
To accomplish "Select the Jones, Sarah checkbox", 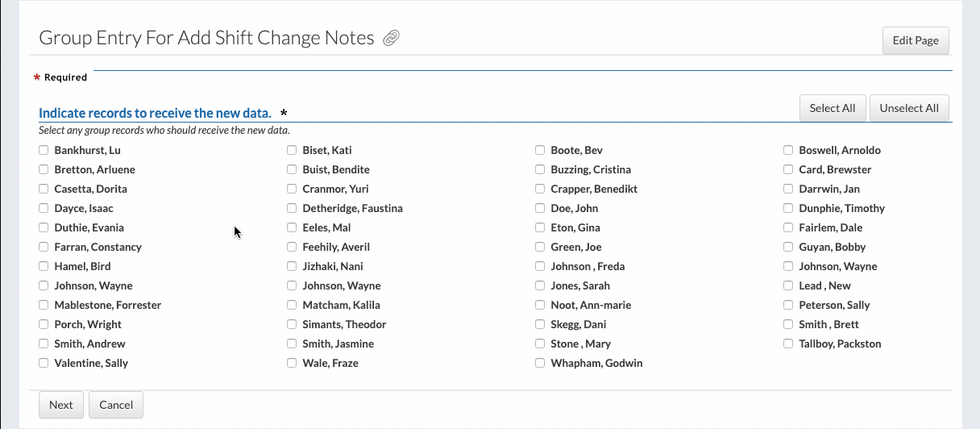I will click(x=540, y=285).
